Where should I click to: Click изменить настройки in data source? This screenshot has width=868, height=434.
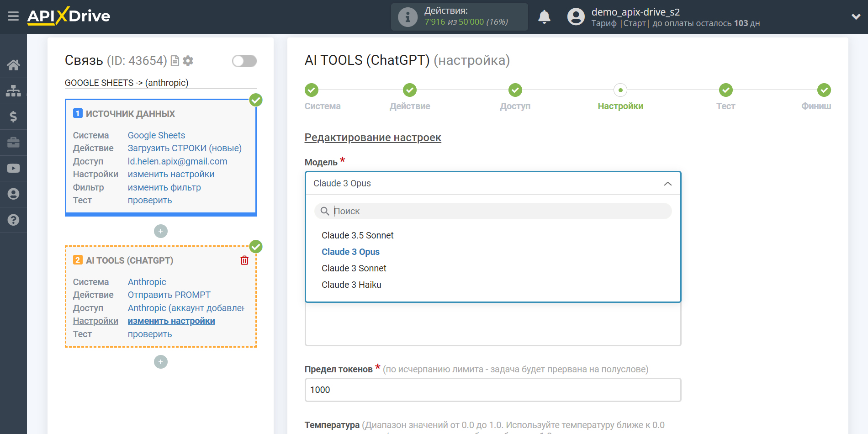171,174
